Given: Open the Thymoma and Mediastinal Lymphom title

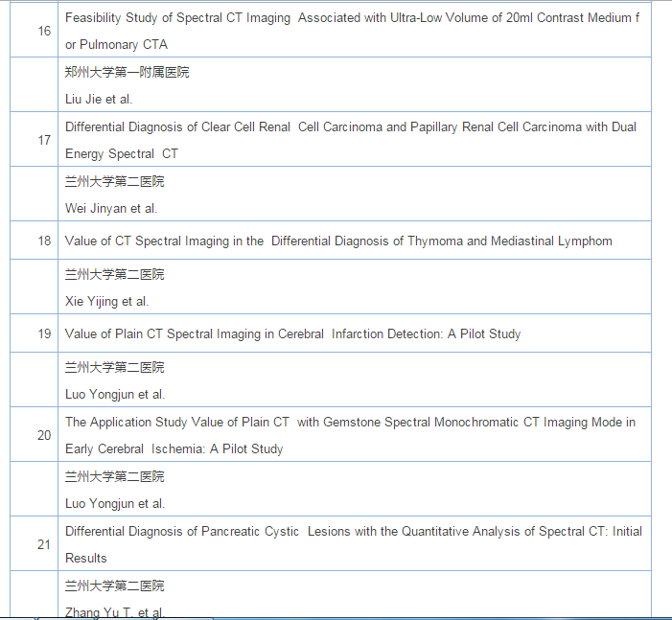Looking at the screenshot, I should click(x=338, y=241).
